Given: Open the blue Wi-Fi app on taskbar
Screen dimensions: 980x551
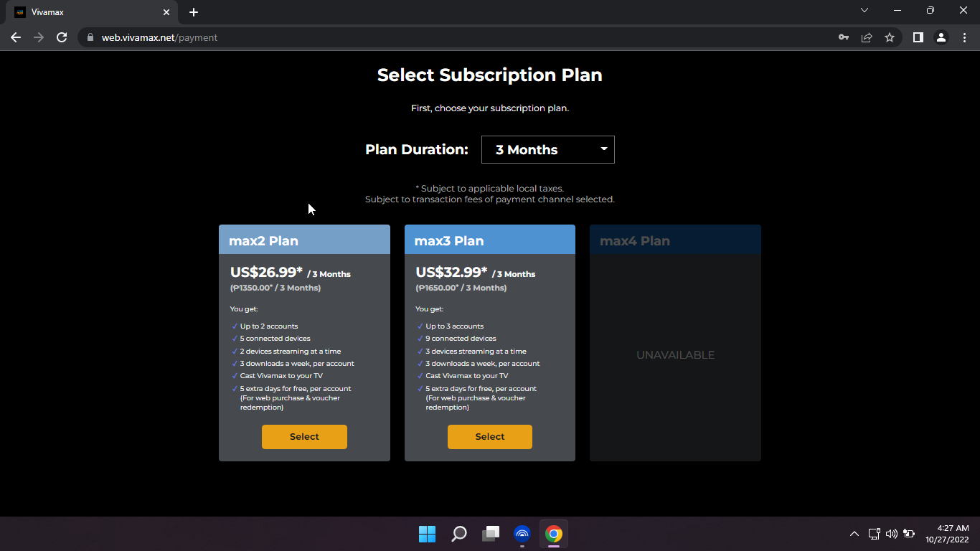Looking at the screenshot, I should coord(522,534).
